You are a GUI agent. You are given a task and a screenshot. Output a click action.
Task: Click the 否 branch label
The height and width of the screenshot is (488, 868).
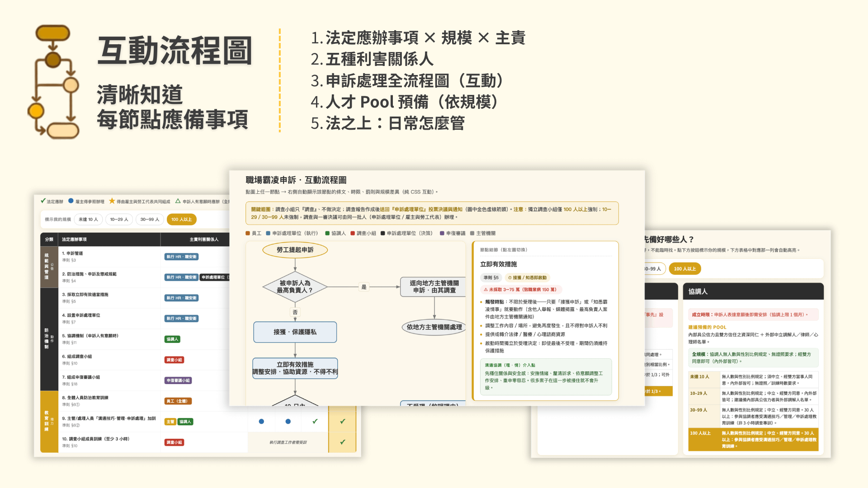[295, 312]
